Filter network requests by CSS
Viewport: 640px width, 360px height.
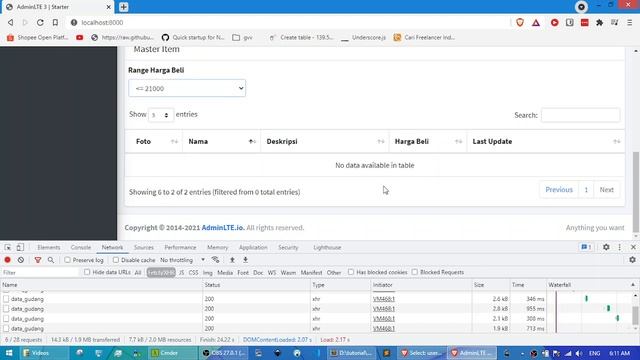click(193, 272)
